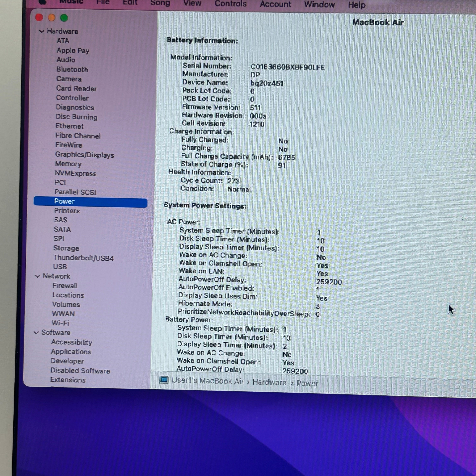Click the Cycle Count value 273
The width and height of the screenshot is (476, 476).
click(x=234, y=181)
